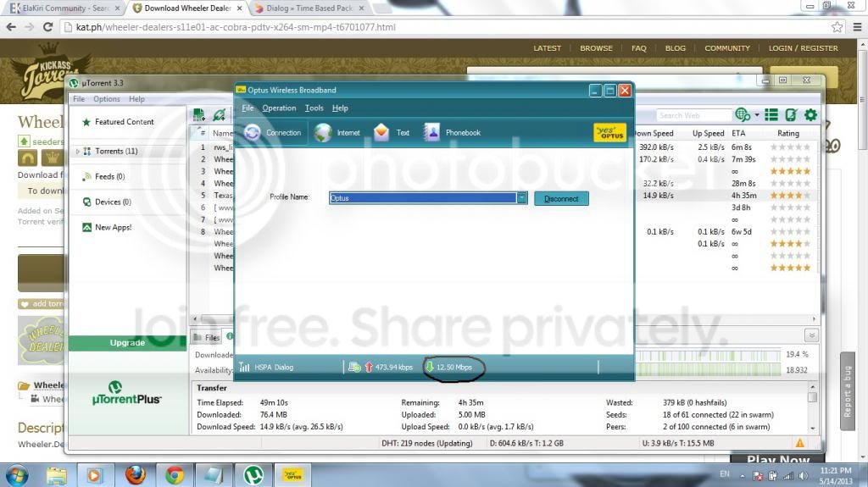Click the Windows Start button

click(x=17, y=475)
